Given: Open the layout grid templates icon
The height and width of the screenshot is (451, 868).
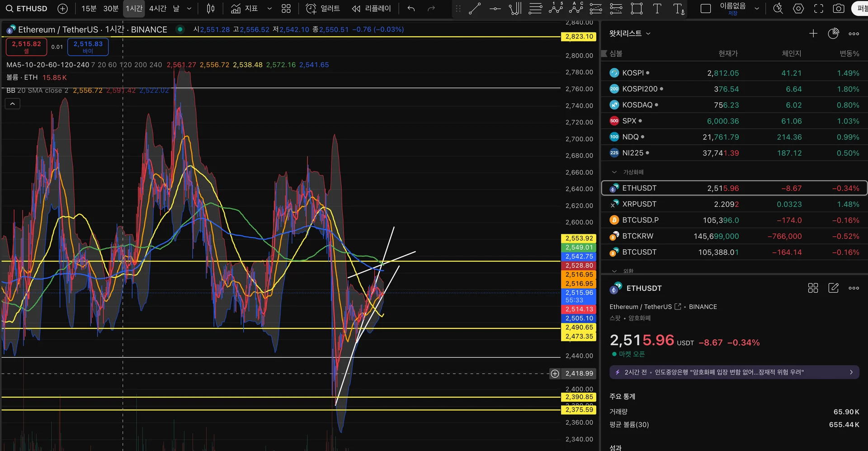Looking at the screenshot, I should click(x=286, y=9).
